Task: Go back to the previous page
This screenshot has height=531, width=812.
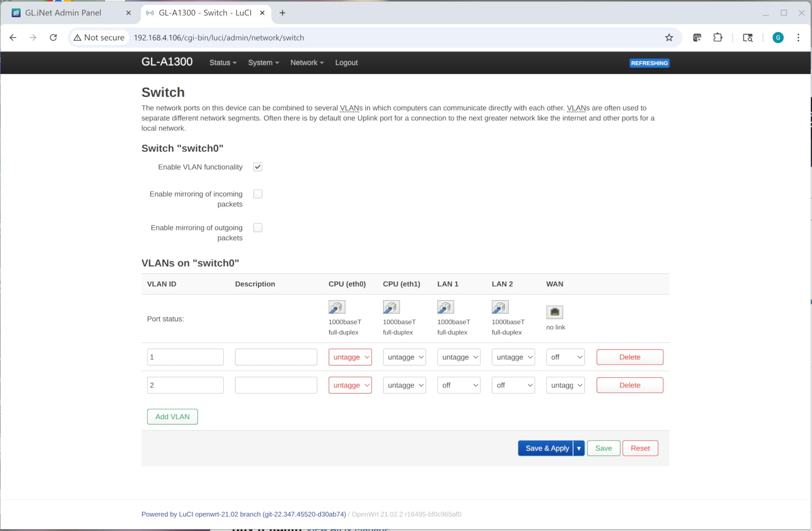Action: pos(13,38)
